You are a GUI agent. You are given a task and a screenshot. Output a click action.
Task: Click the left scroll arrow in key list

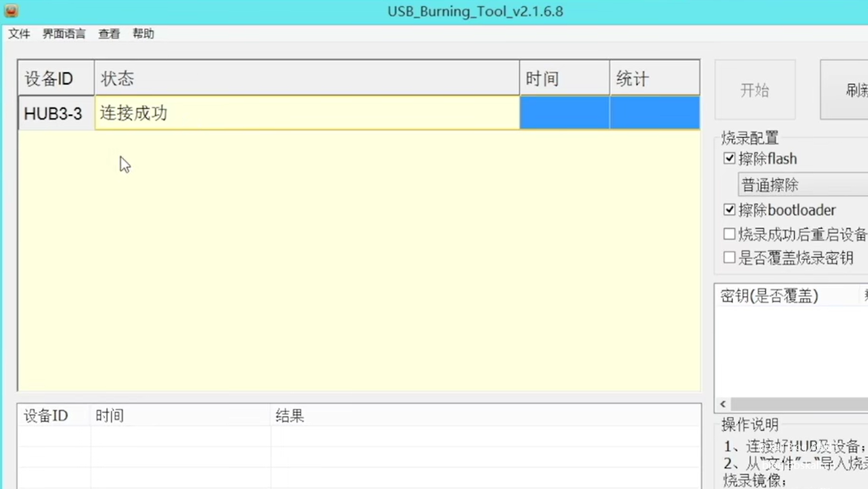[x=723, y=404]
